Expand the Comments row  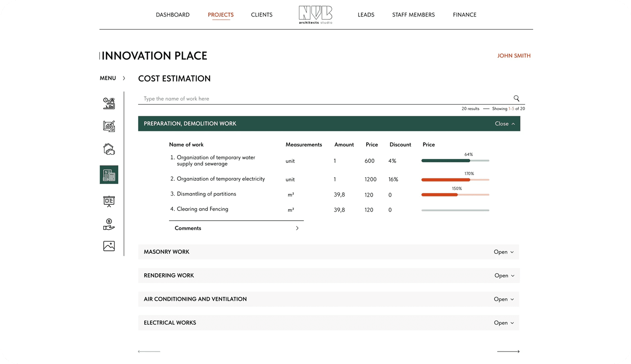[x=297, y=228]
